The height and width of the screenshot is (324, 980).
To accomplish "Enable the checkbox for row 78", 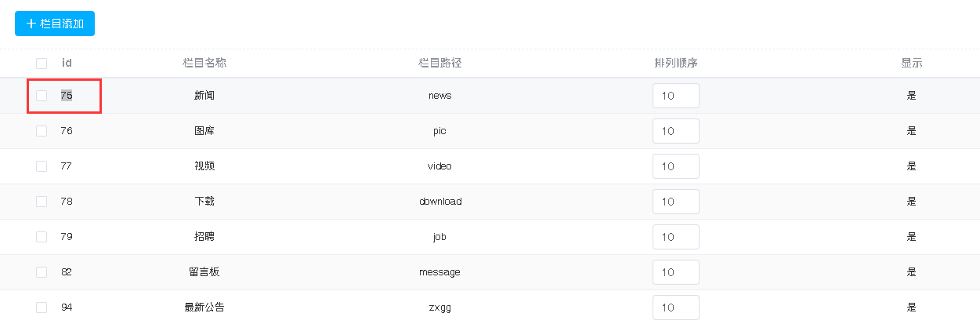I will 42,202.
